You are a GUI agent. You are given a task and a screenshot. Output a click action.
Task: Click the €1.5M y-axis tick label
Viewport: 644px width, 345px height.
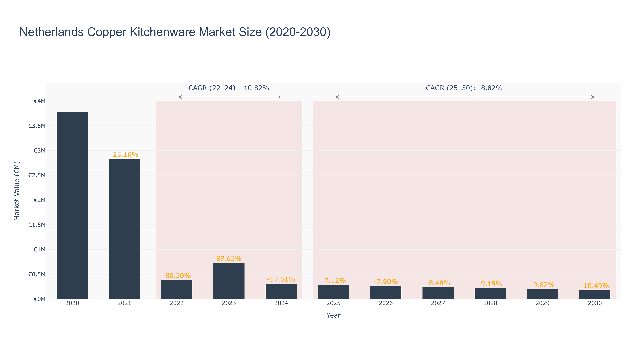click(x=37, y=225)
